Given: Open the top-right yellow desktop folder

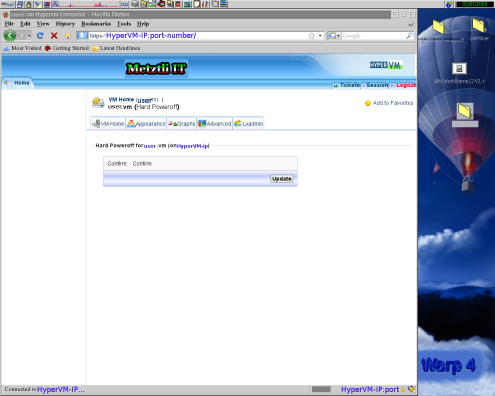Looking at the screenshot, I should [479, 25].
